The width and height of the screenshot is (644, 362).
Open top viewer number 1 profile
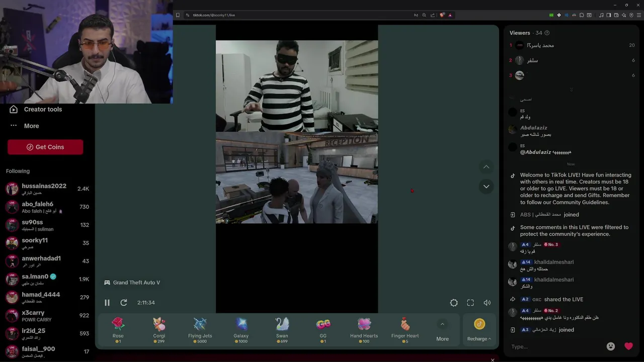click(572, 45)
